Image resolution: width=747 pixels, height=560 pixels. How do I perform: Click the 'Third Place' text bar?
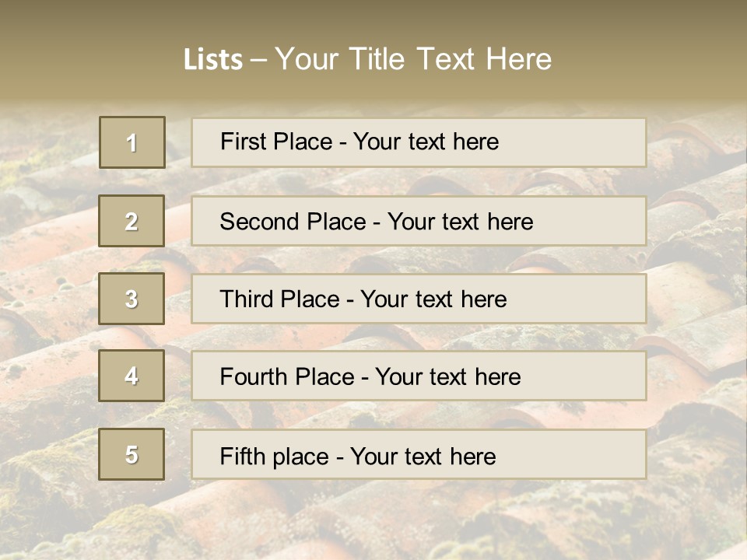[x=419, y=299]
